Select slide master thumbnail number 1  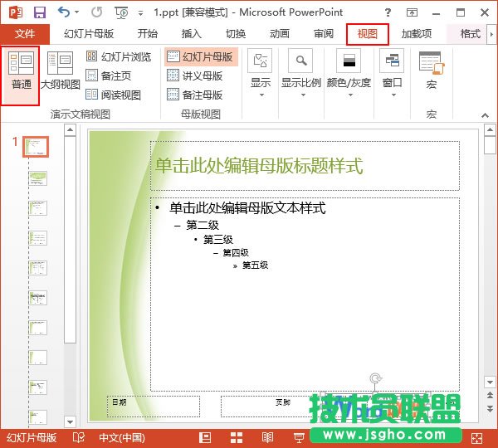pos(36,147)
